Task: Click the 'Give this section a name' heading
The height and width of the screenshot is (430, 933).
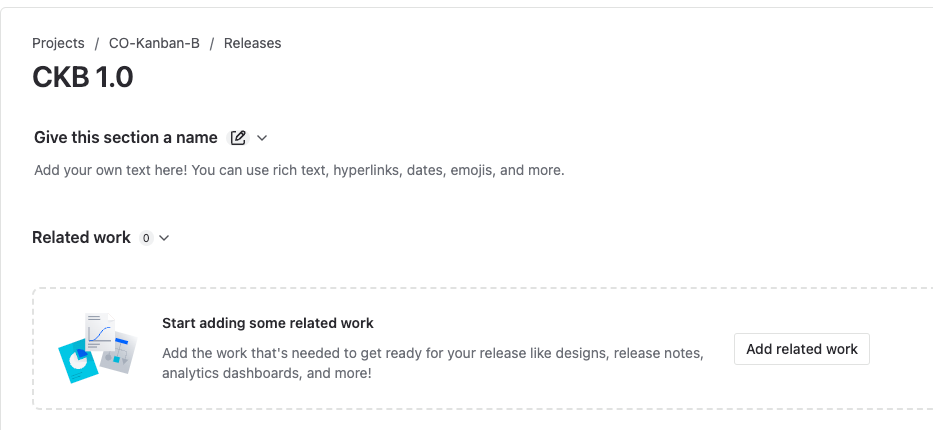Action: point(126,138)
